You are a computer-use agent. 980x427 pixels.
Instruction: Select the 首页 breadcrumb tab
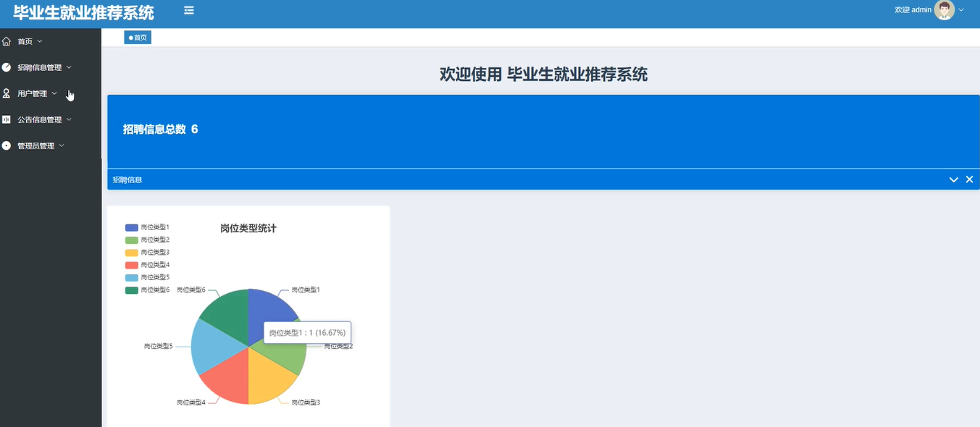point(138,38)
